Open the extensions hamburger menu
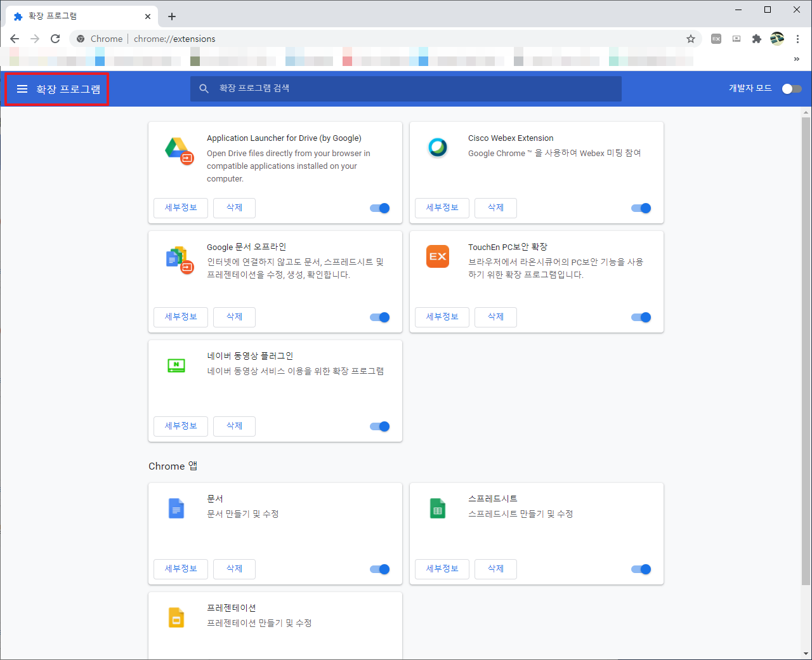The width and height of the screenshot is (812, 660). 22,89
